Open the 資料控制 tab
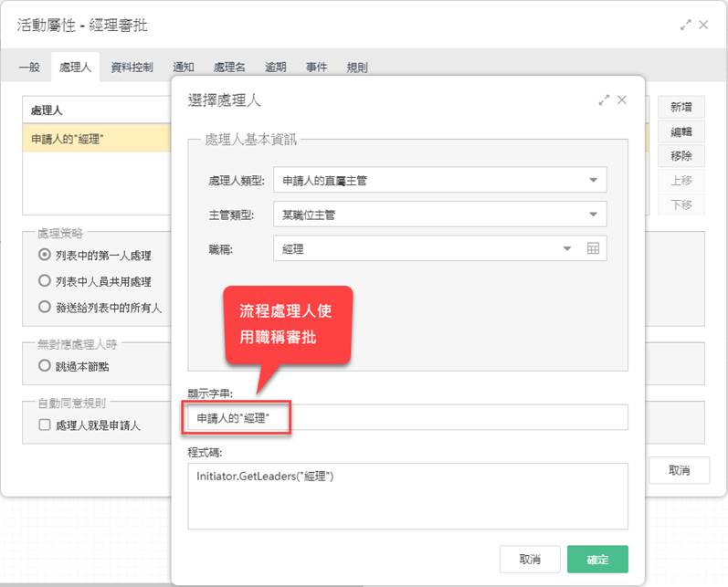The height and width of the screenshot is (587, 728). [132, 68]
